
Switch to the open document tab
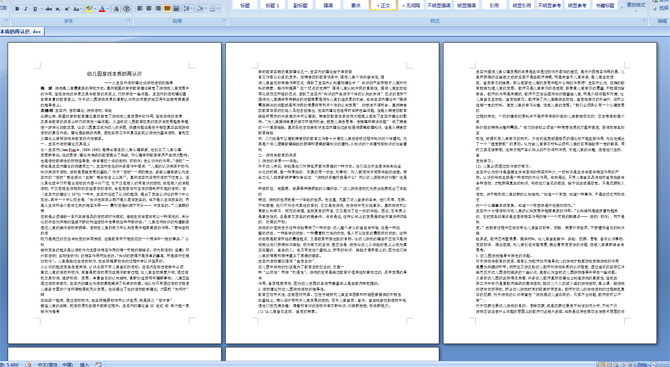(21, 31)
